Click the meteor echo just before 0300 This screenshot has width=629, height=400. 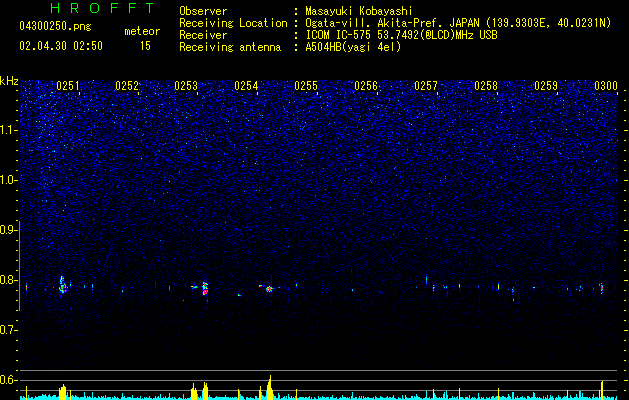(x=601, y=288)
